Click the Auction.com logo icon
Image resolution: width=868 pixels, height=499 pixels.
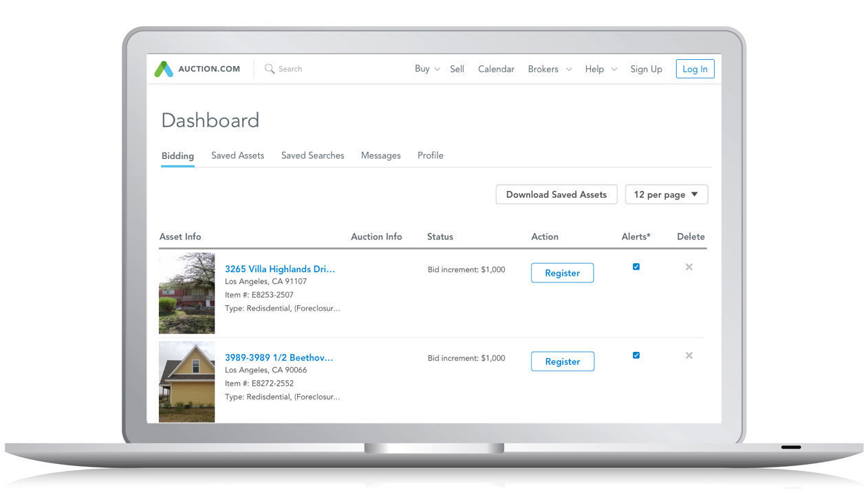click(x=164, y=69)
